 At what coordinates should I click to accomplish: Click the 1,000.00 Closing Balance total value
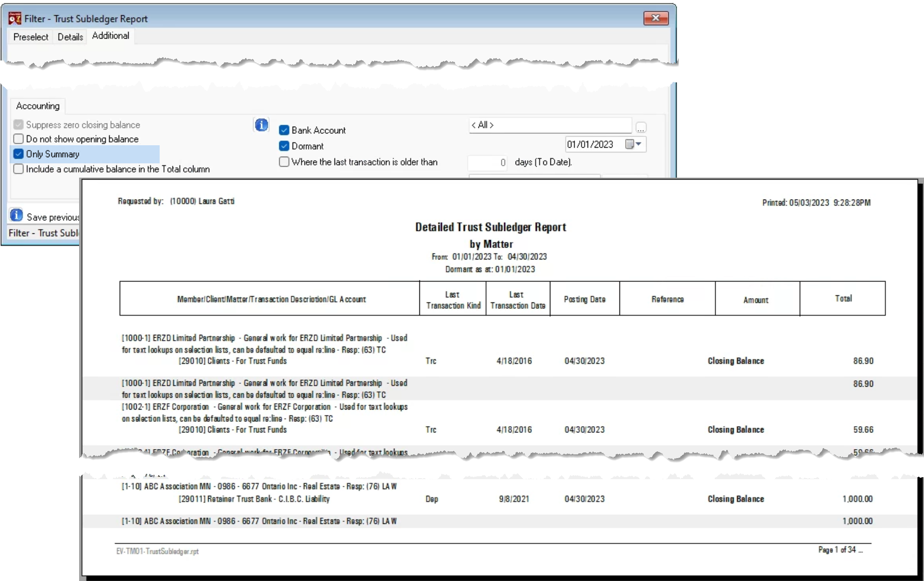click(x=857, y=499)
